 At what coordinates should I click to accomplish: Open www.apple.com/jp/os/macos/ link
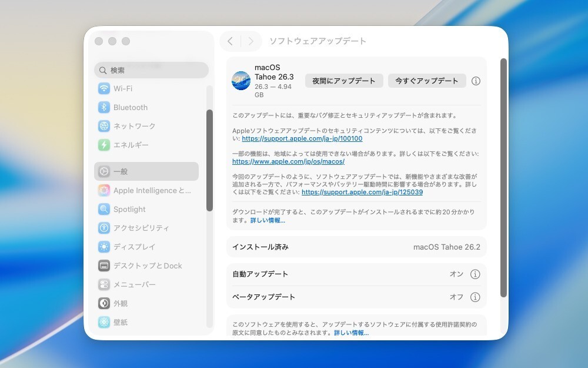[x=288, y=161]
